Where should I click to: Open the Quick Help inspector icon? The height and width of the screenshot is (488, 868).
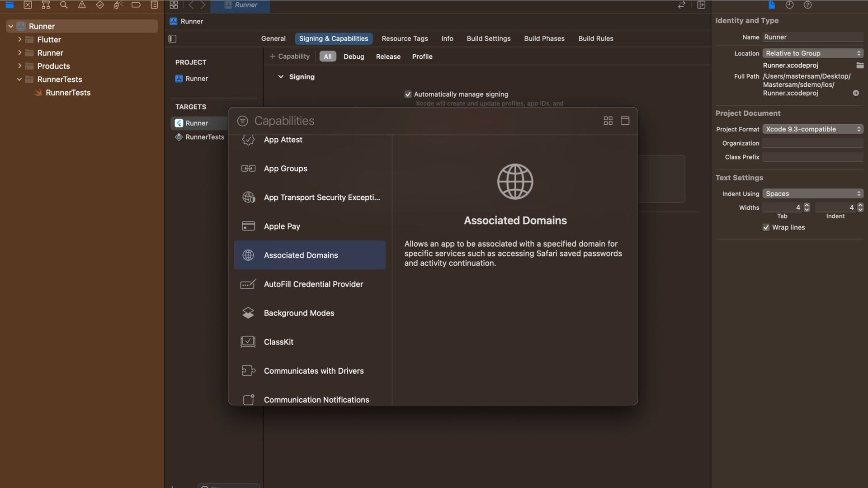tap(807, 5)
